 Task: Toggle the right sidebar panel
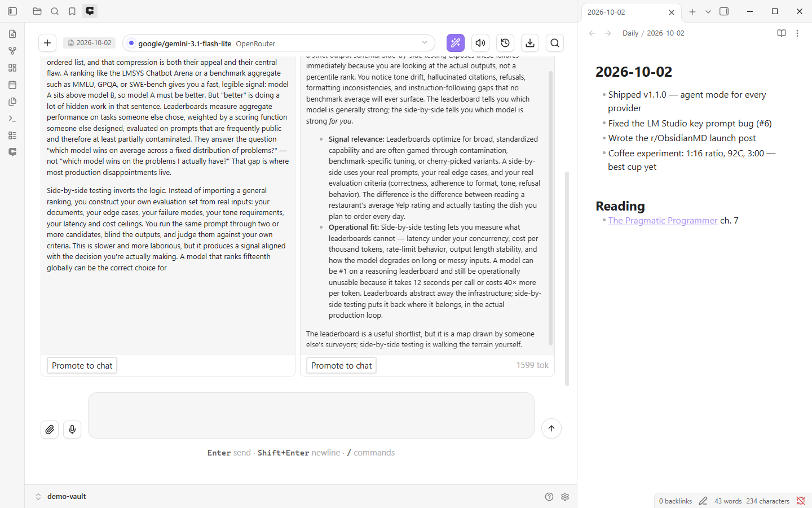(x=724, y=11)
